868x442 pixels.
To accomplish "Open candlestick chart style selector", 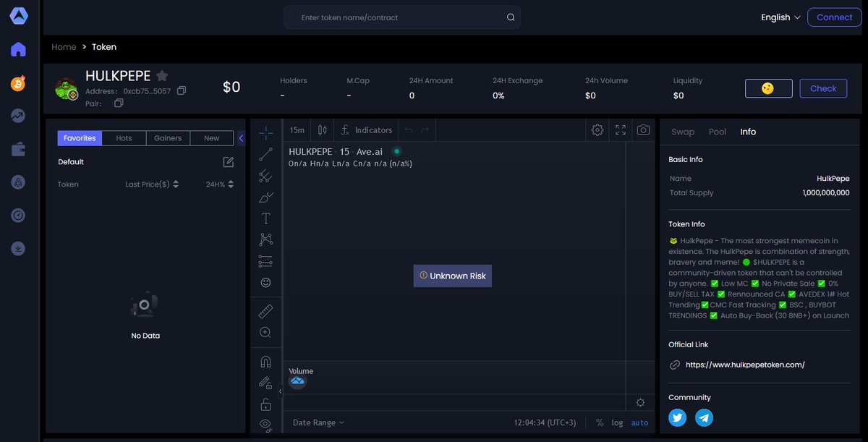I will coord(323,130).
